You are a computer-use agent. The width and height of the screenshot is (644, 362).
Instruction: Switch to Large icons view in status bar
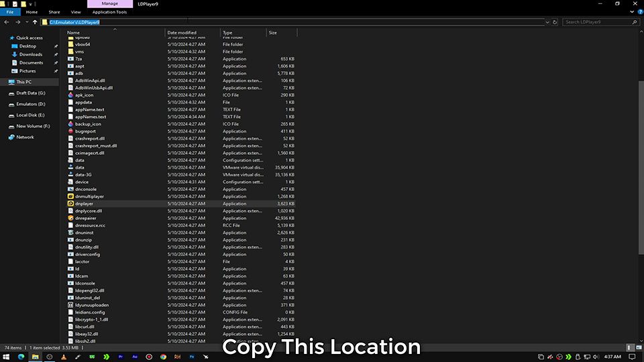click(x=639, y=348)
